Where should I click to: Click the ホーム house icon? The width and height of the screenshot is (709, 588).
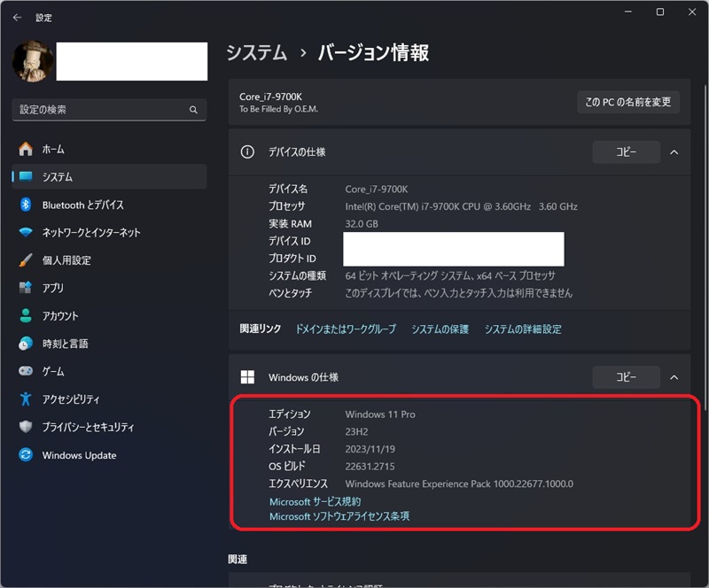tap(26, 149)
